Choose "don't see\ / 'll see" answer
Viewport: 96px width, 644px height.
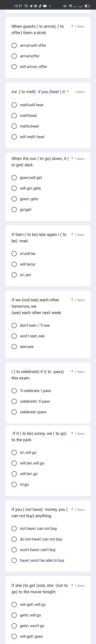(x=14, y=326)
